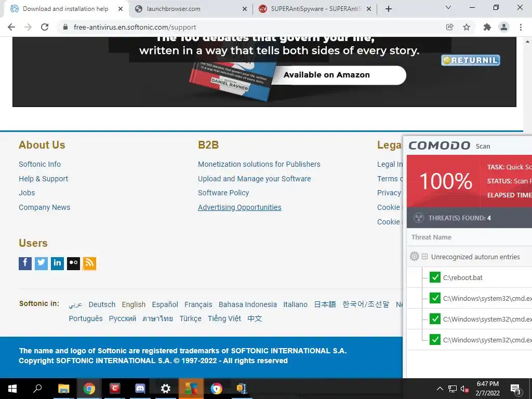532x399 pixels.
Task: Open Discord from the taskbar
Action: tap(140, 389)
